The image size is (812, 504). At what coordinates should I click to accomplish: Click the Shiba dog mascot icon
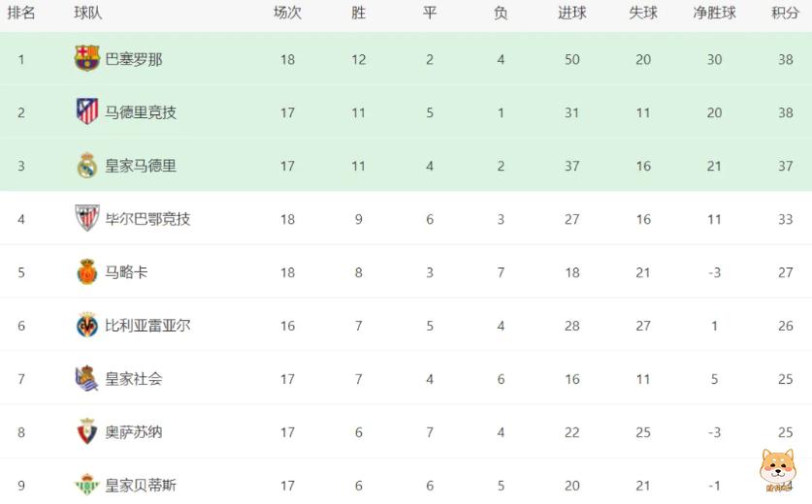coord(776,469)
